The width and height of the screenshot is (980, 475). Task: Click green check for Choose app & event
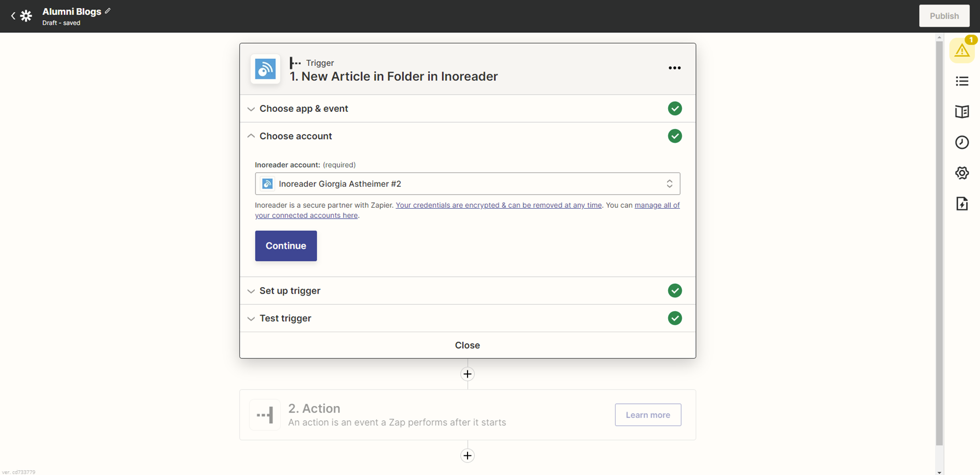coord(675,108)
